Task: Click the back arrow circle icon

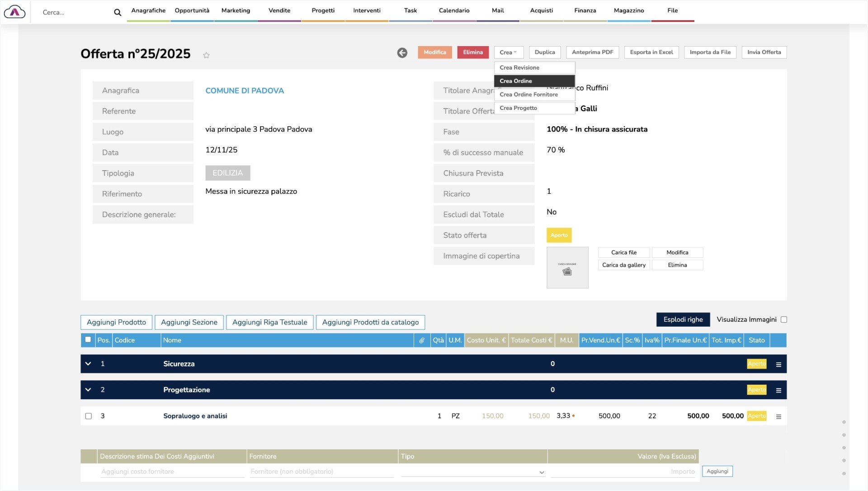Action: 402,53
